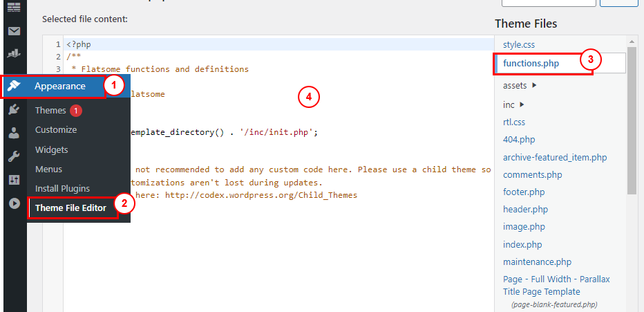Click the assets folder name
The image size is (644, 312).
[x=515, y=86]
